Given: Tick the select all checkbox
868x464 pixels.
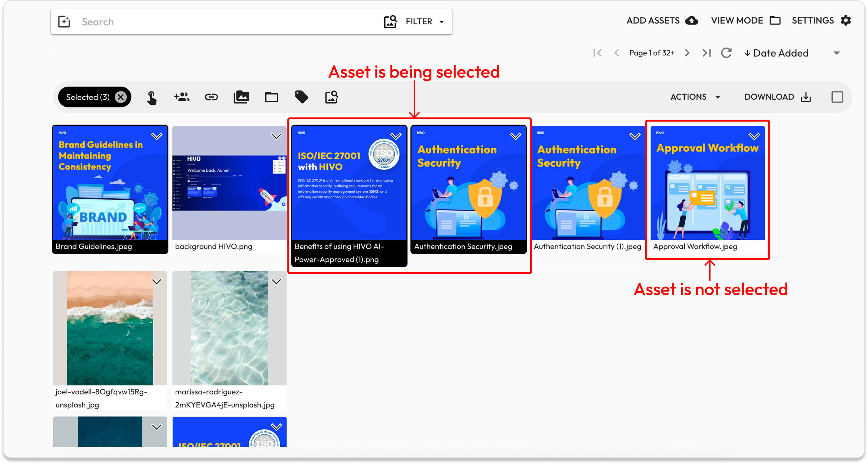Looking at the screenshot, I should pos(837,97).
